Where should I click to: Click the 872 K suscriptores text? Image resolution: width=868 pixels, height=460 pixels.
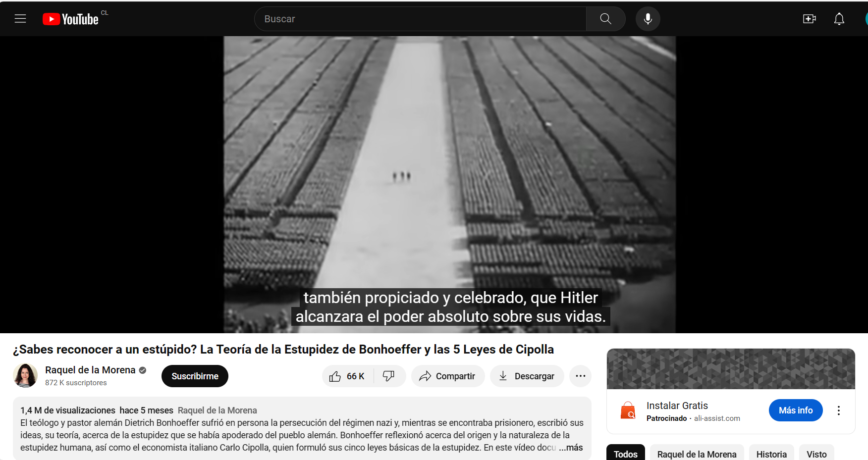click(76, 383)
